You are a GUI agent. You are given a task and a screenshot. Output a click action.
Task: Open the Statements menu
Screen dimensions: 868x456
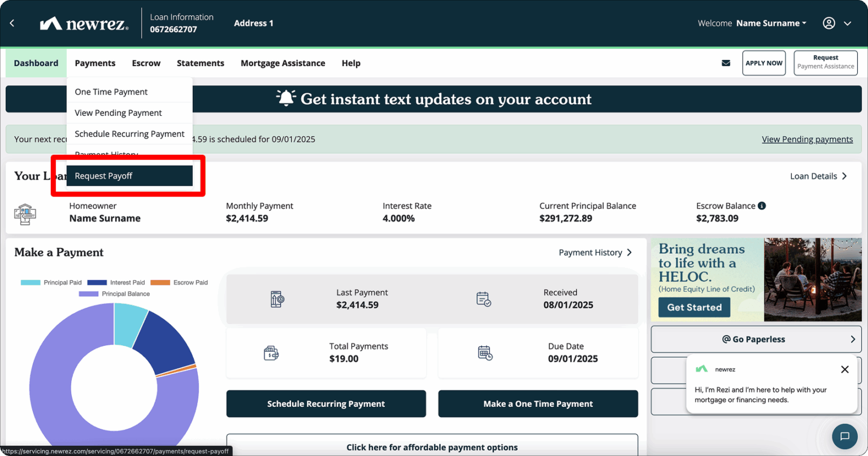[x=201, y=63]
